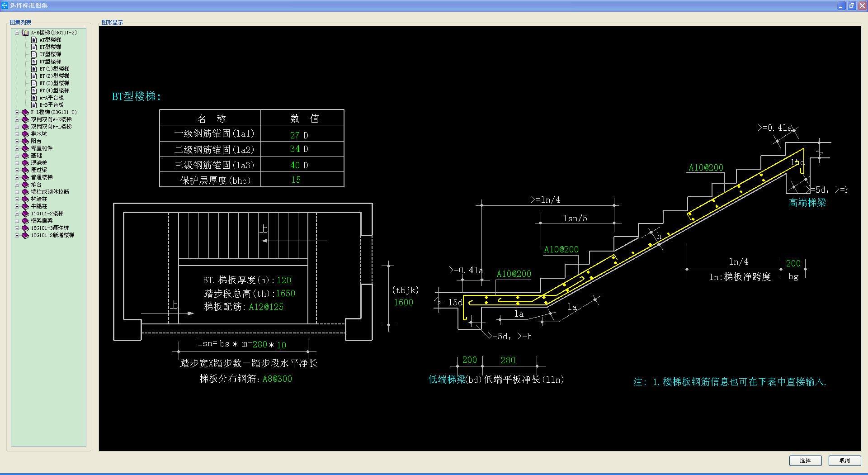This screenshot has width=868, height=475.
Task: Click the DT型楼梯 document icon
Action: pos(34,62)
